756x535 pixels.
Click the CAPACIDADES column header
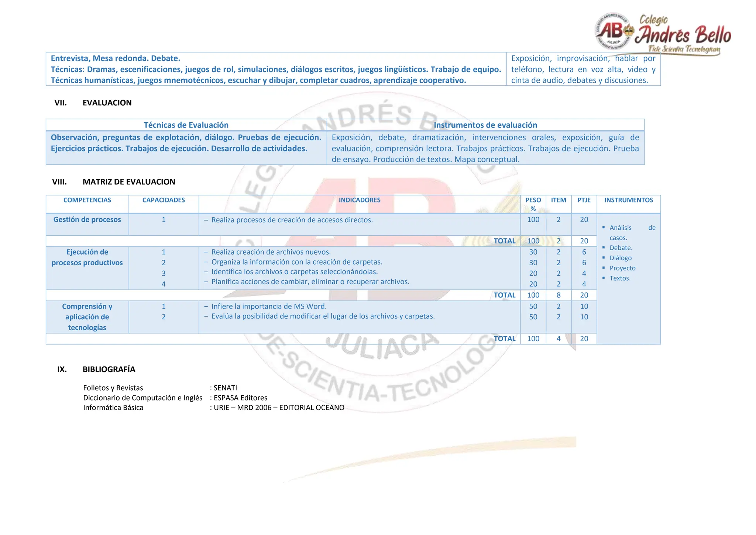coord(164,200)
